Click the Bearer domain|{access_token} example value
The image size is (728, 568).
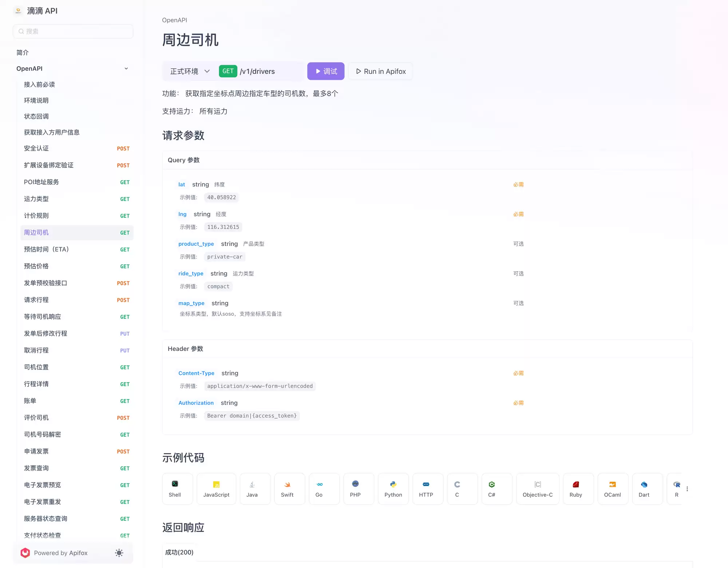pyautogui.click(x=252, y=416)
